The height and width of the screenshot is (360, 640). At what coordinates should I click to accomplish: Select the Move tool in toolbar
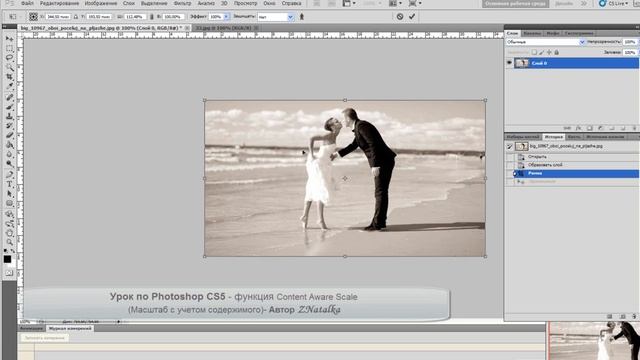point(9,39)
